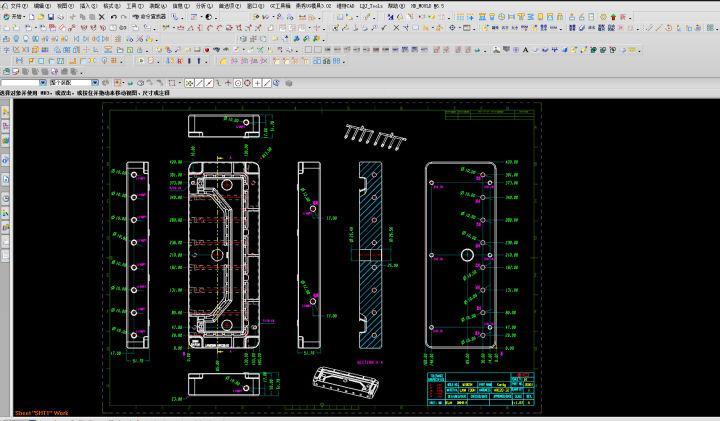Viewport: 720px width, 421px height.
Task: Launch the 命令查找器 command finder
Action: [x=150, y=17]
